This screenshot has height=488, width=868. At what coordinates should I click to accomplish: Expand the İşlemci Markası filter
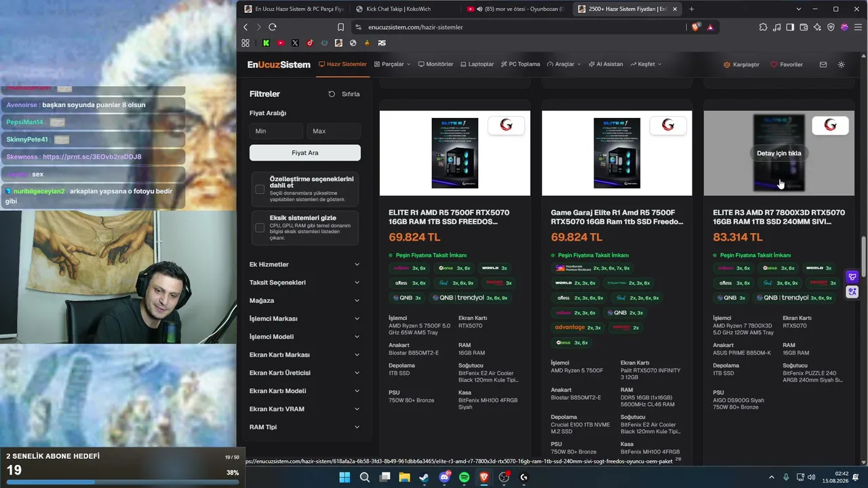(304, 319)
